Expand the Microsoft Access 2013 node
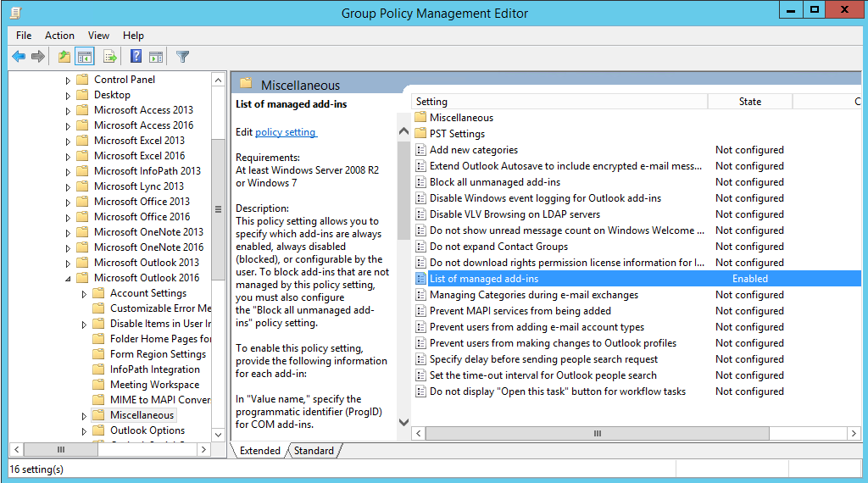 (68, 111)
